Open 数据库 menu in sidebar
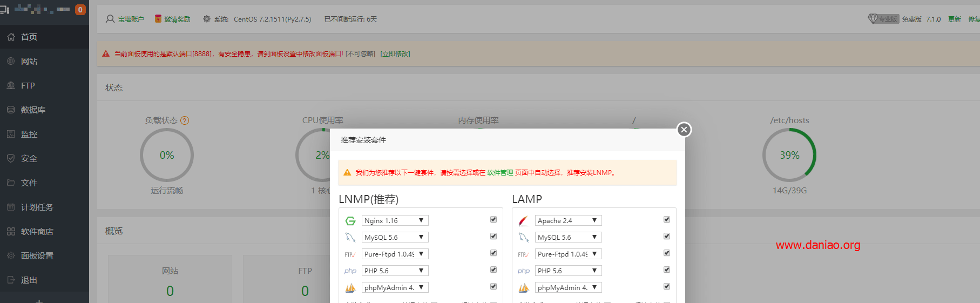The width and height of the screenshot is (980, 303). coord(44,110)
